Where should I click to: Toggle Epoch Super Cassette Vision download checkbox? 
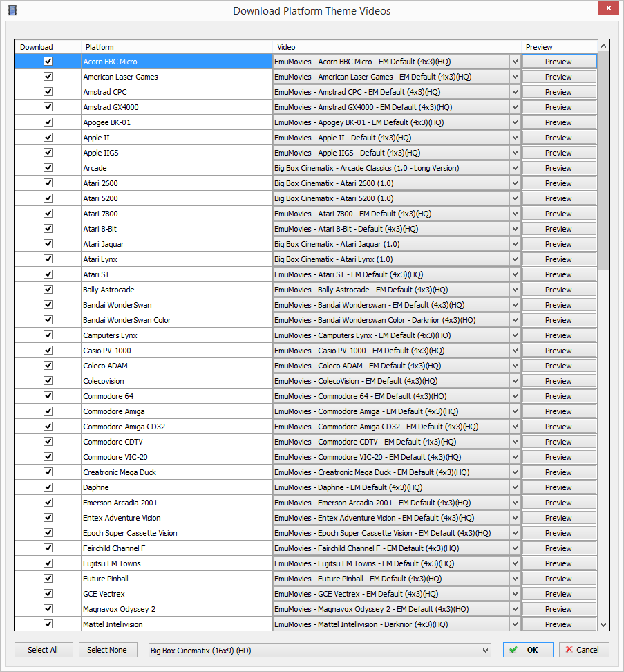pyautogui.click(x=48, y=533)
